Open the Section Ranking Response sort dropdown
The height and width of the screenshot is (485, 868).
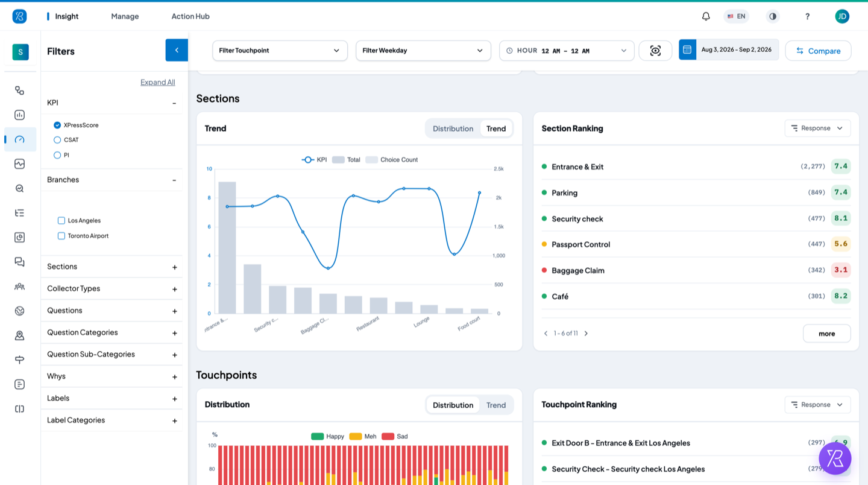point(817,128)
